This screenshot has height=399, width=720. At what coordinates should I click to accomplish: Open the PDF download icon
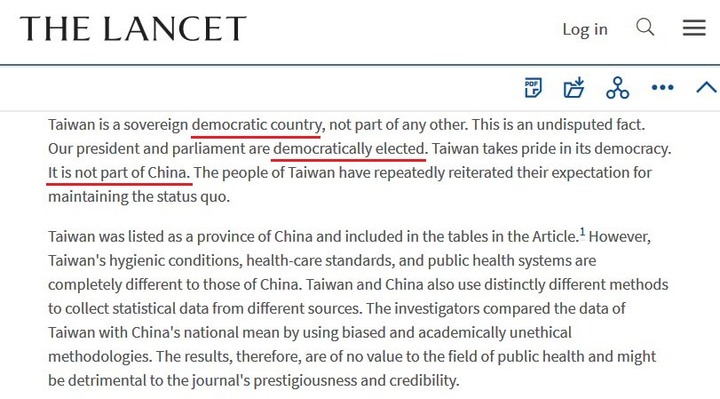pyautogui.click(x=533, y=87)
